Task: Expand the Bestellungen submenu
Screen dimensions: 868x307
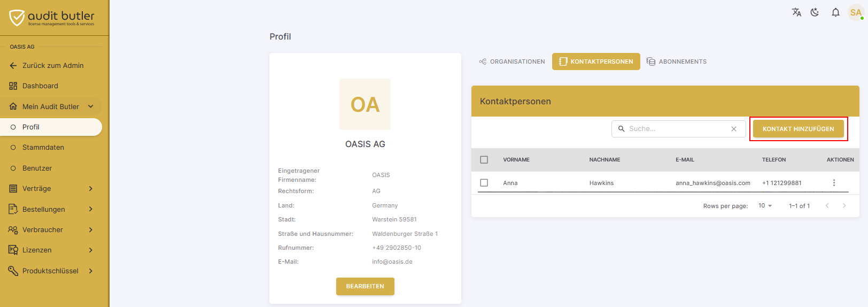Action: point(91,209)
